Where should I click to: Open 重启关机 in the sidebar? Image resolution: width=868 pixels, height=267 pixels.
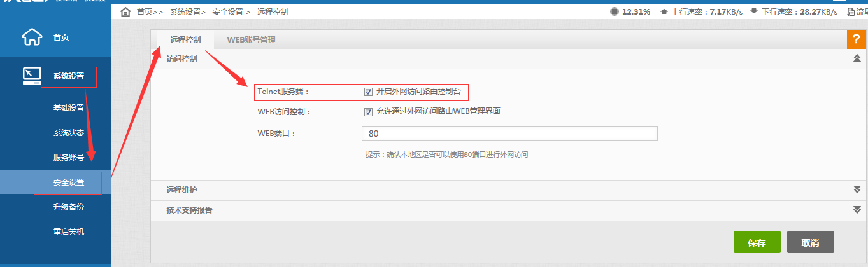coord(69,231)
